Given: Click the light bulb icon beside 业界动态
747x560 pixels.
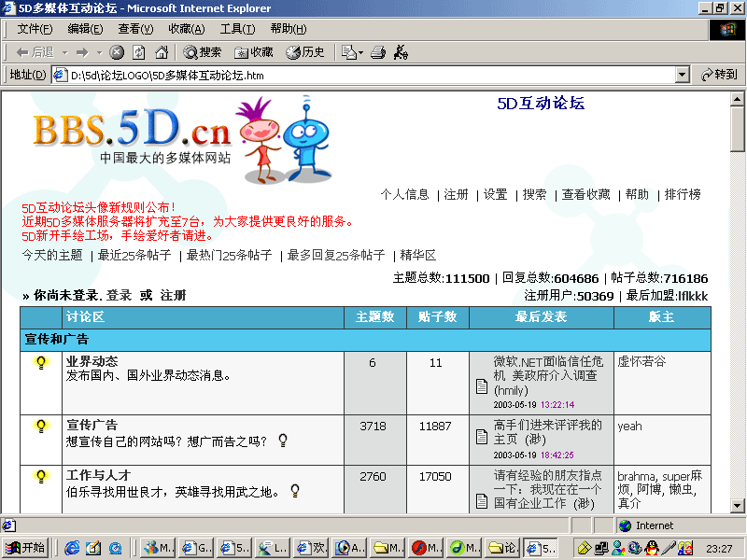Looking at the screenshot, I should pos(41,363).
